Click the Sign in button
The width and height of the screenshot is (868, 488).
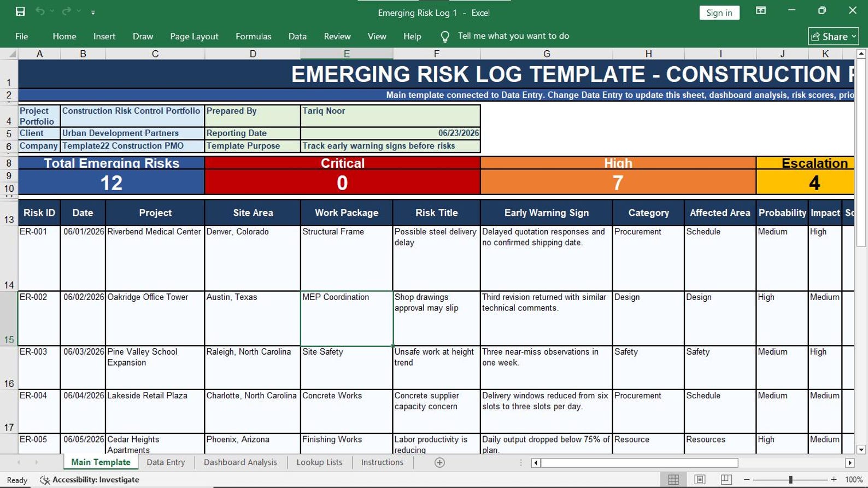pos(719,13)
